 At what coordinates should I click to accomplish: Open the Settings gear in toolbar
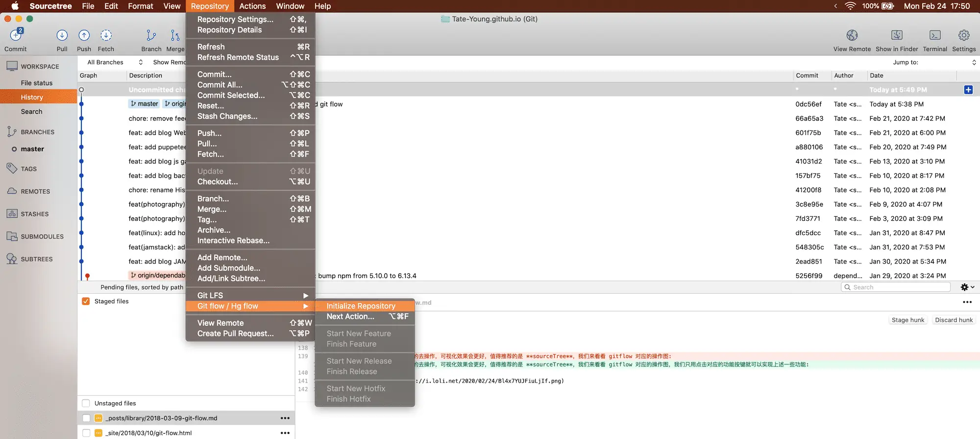963,36
